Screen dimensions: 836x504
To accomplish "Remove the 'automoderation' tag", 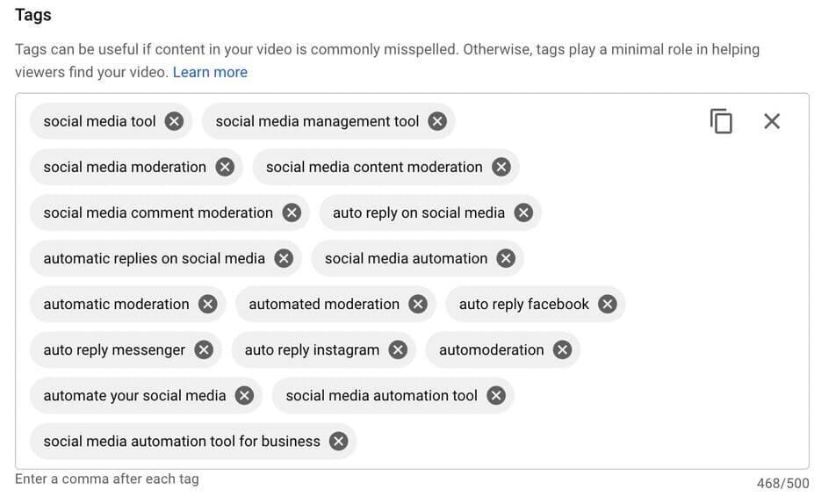I will [x=562, y=349].
